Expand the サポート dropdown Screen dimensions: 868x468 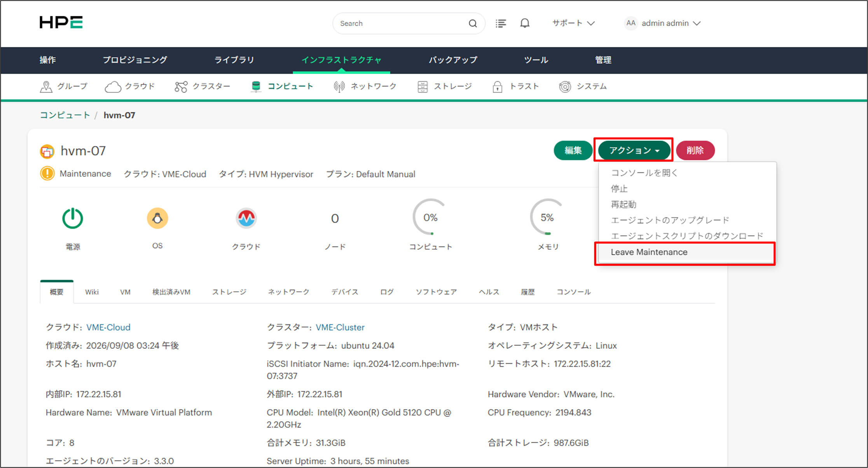pyautogui.click(x=574, y=23)
